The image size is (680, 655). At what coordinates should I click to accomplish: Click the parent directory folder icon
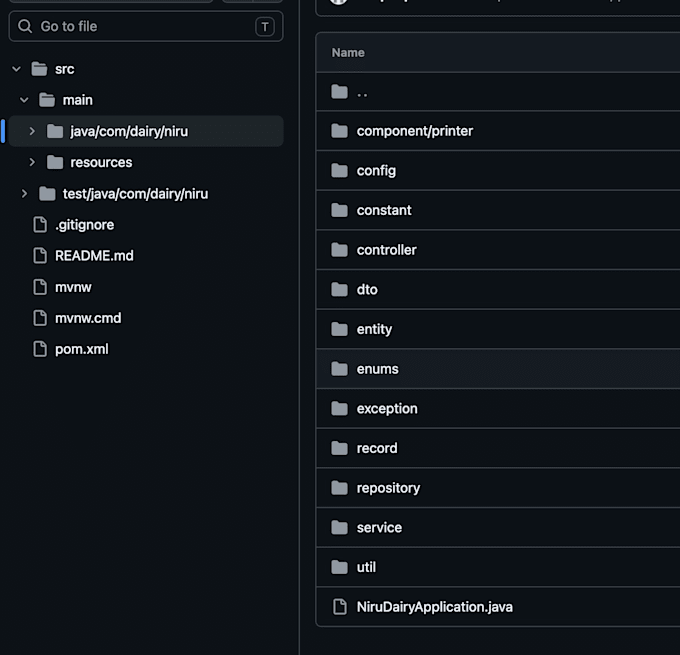[340, 92]
